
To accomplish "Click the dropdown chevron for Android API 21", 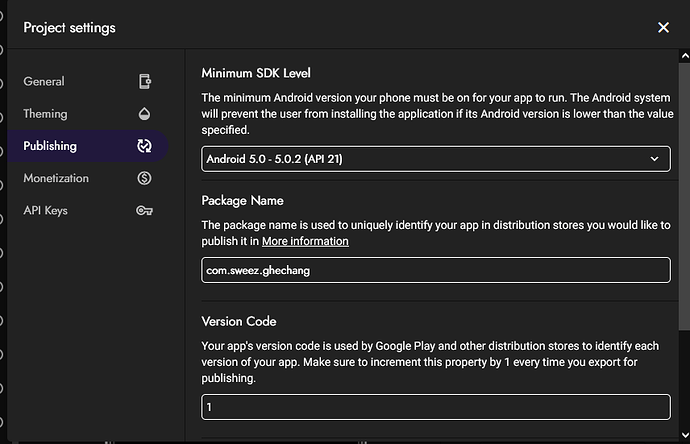I will click(654, 159).
